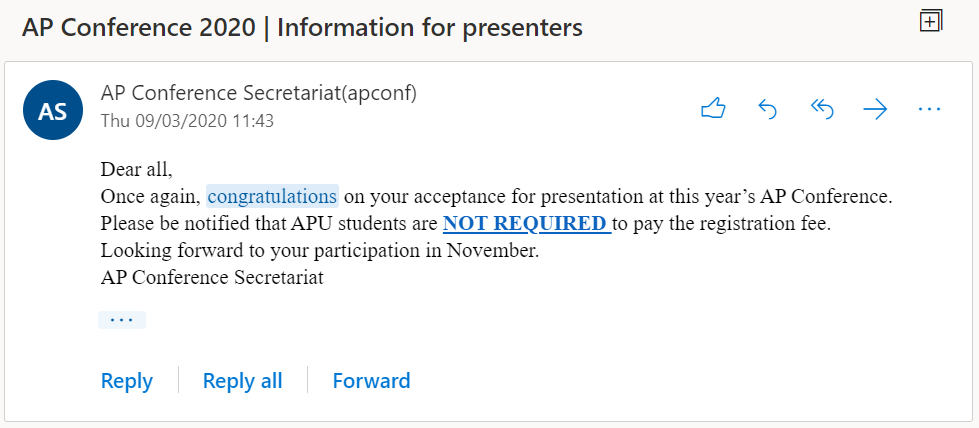Click the single-arrow reply icon
Image resolution: width=979 pixels, height=428 pixels.
[x=767, y=110]
